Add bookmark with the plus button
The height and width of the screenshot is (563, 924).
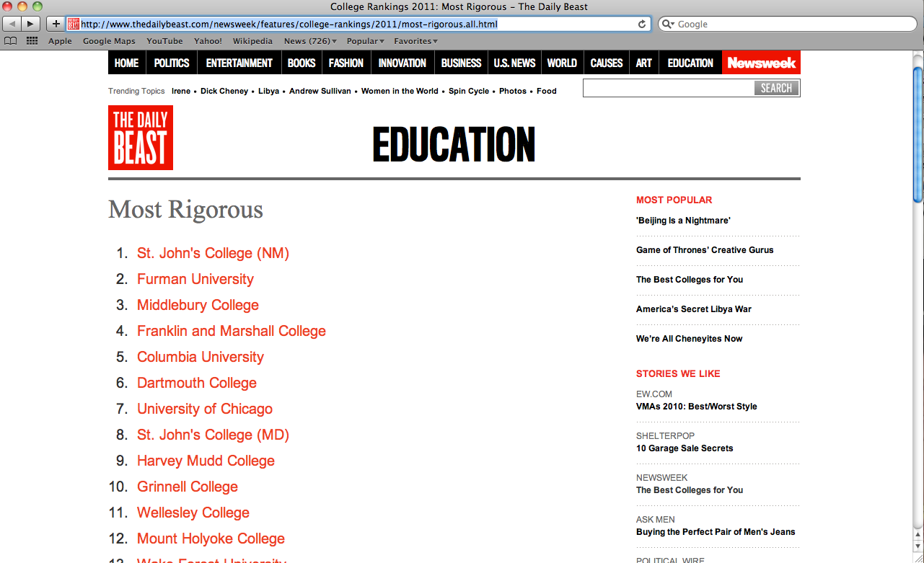tap(56, 24)
